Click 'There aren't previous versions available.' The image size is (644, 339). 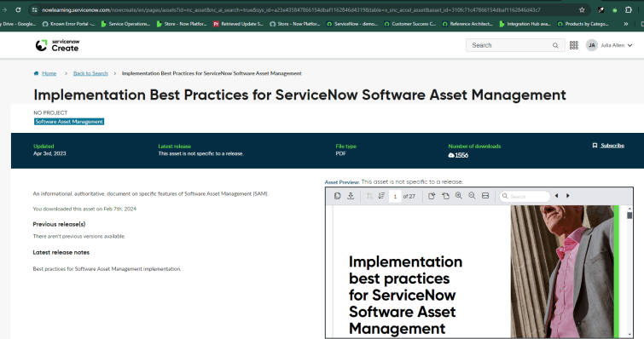coord(79,236)
